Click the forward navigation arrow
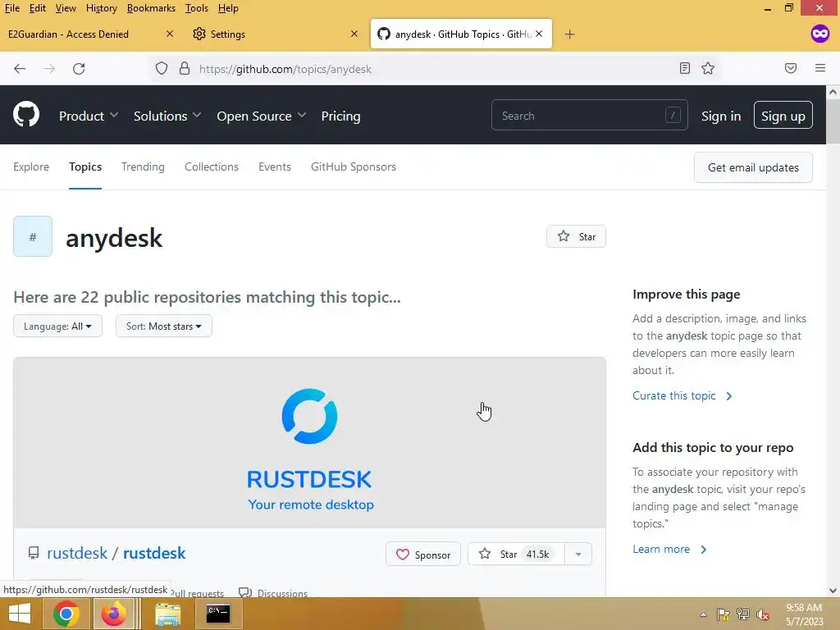 tap(49, 69)
